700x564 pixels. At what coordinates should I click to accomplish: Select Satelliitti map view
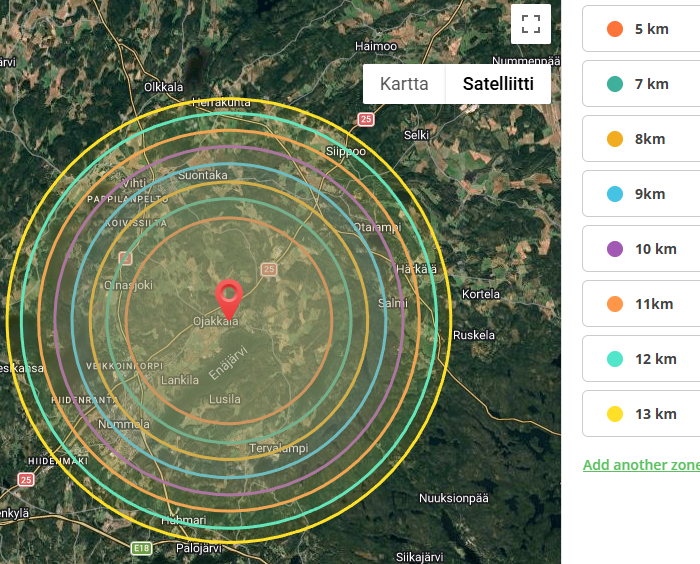point(498,84)
